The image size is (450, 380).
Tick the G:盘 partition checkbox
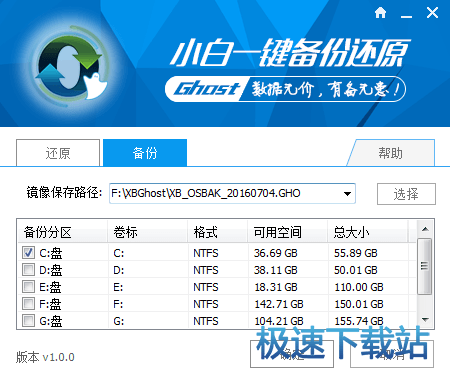28,320
